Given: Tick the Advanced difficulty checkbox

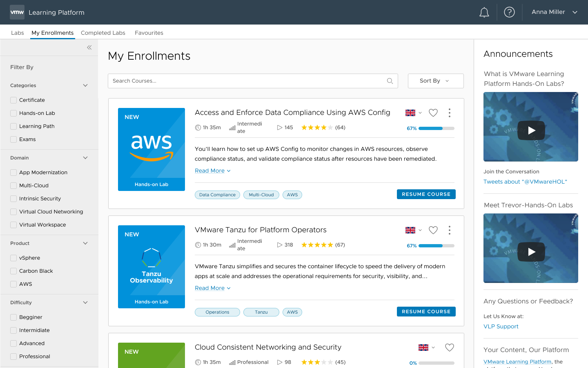Looking at the screenshot, I should (x=14, y=343).
